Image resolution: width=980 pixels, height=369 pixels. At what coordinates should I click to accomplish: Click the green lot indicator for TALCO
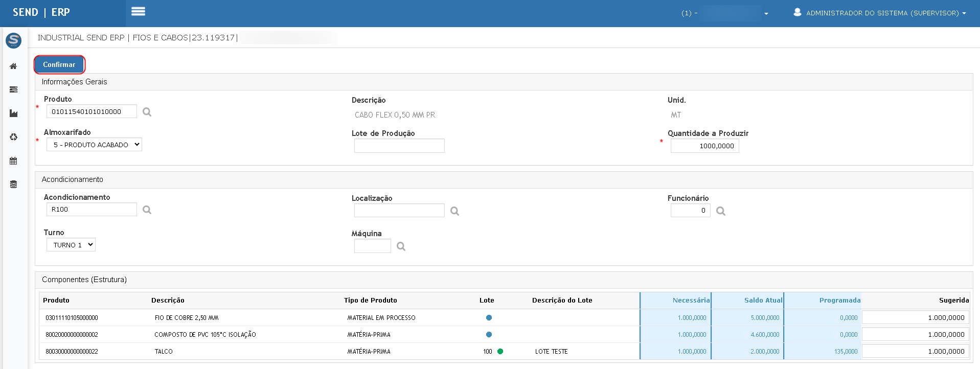[x=500, y=352]
